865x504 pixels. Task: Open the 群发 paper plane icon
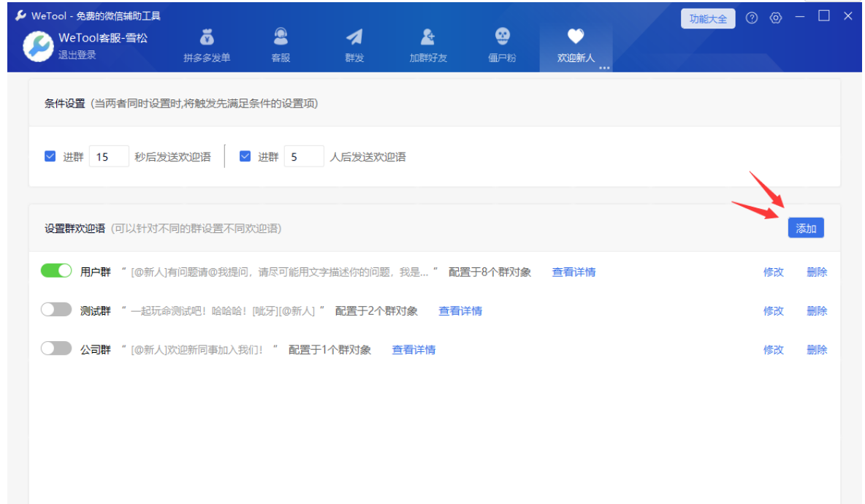coord(354,37)
